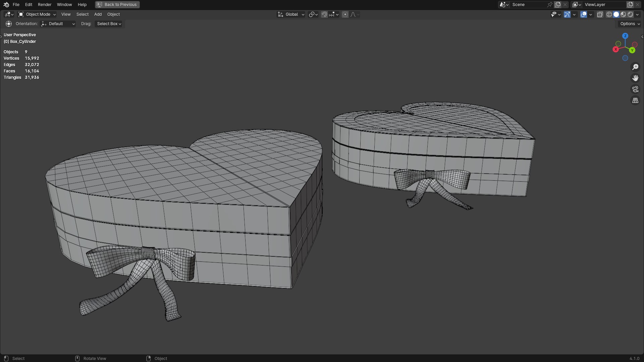Open Drag Select Box dropdown

[x=109, y=24]
